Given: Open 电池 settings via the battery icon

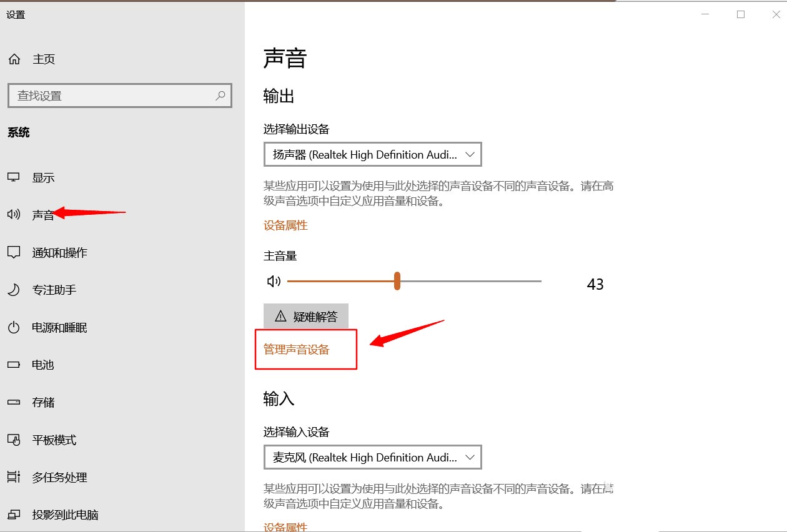Looking at the screenshot, I should point(13,365).
